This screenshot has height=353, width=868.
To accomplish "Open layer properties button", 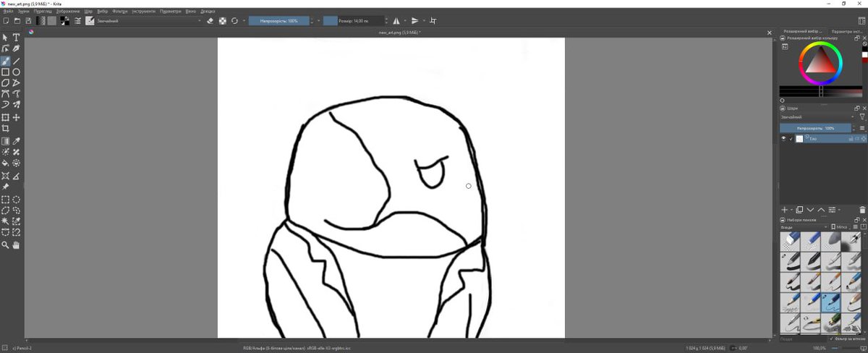I will point(832,210).
